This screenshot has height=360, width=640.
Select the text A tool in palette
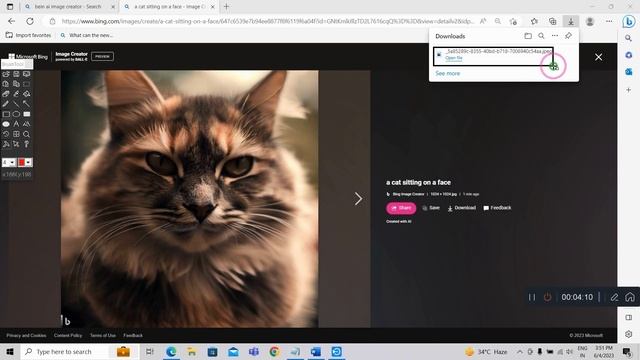[x=16, y=124]
